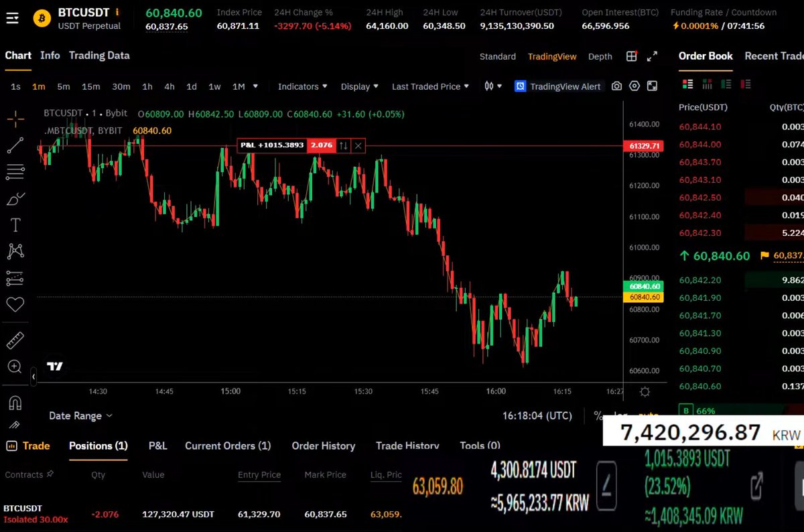Switch to Standard chart view
This screenshot has width=804, height=532.
click(498, 56)
